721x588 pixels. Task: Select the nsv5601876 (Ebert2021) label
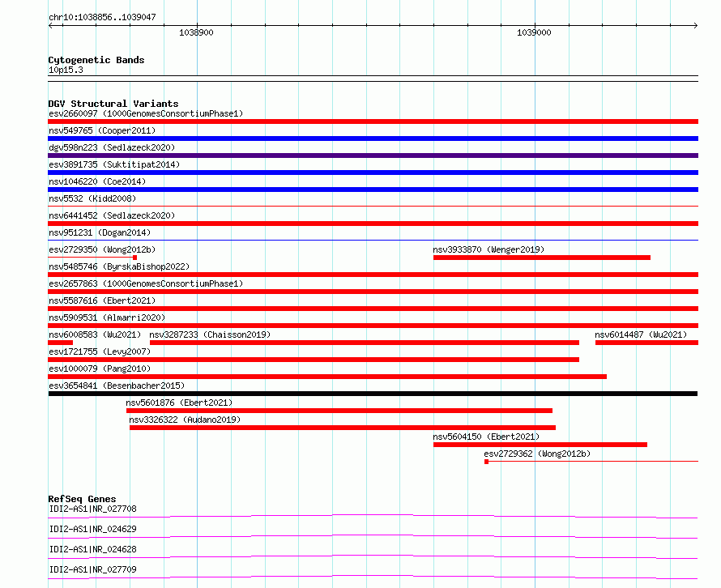(179, 403)
